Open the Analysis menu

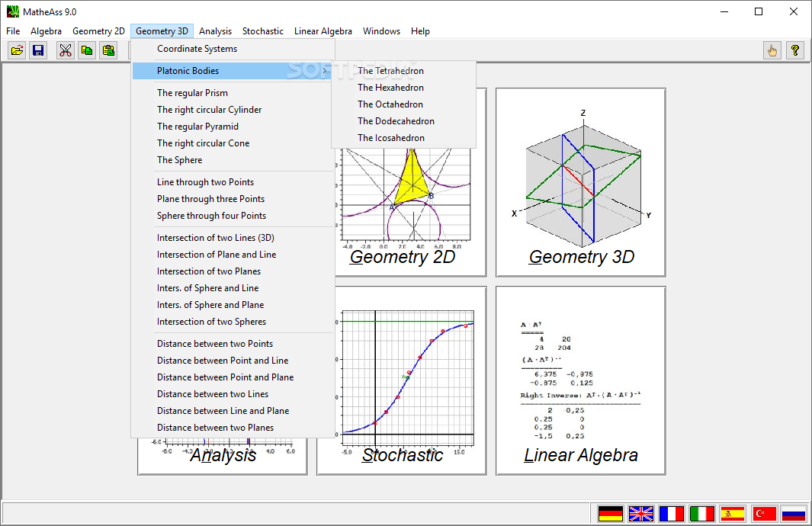[216, 31]
